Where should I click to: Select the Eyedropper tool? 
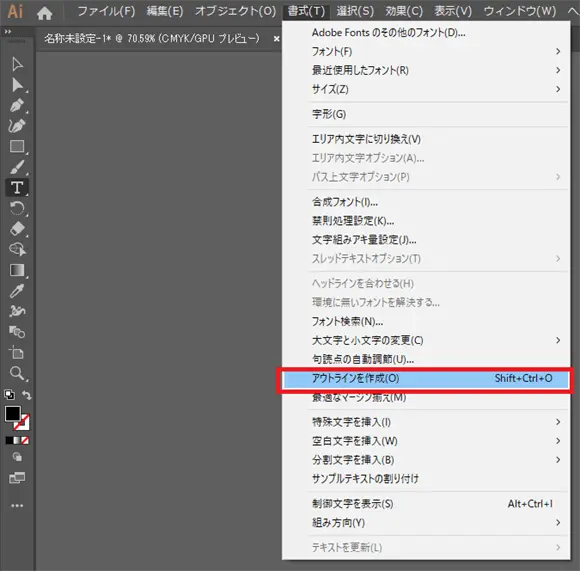coord(17,291)
